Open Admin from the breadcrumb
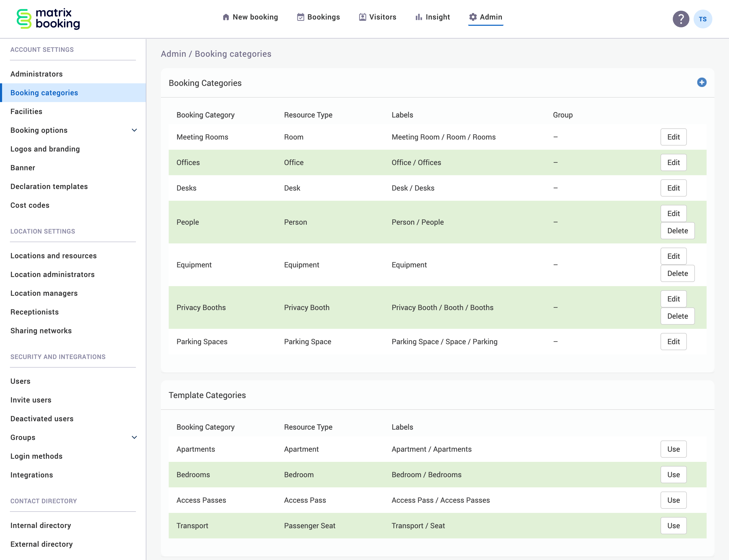 click(x=173, y=54)
